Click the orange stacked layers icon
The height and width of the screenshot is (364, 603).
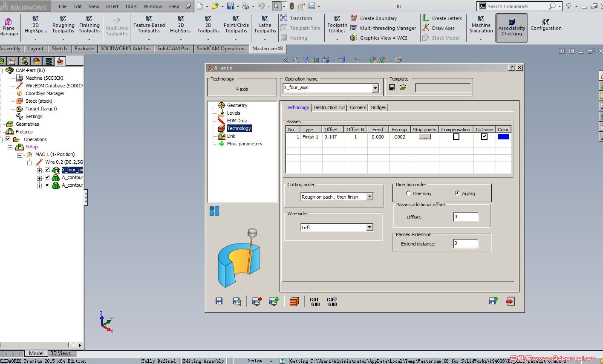[x=294, y=302]
